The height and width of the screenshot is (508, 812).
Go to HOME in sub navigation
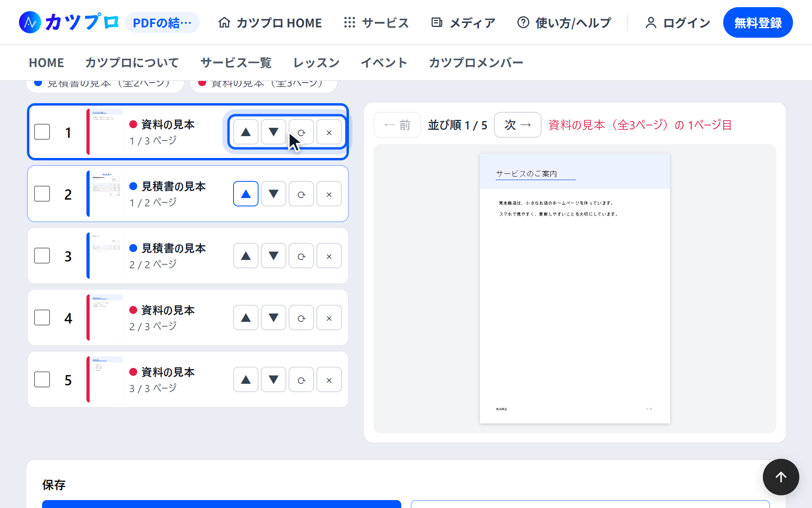click(x=46, y=63)
